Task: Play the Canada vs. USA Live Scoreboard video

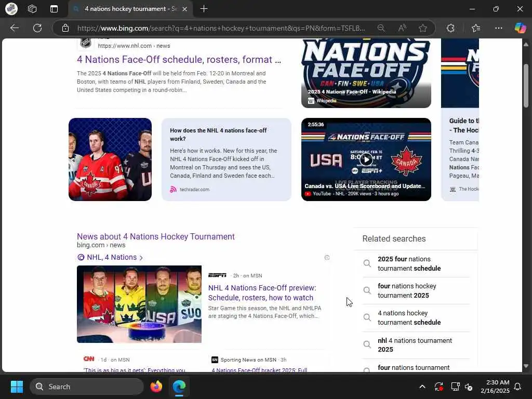Action: pos(366,159)
